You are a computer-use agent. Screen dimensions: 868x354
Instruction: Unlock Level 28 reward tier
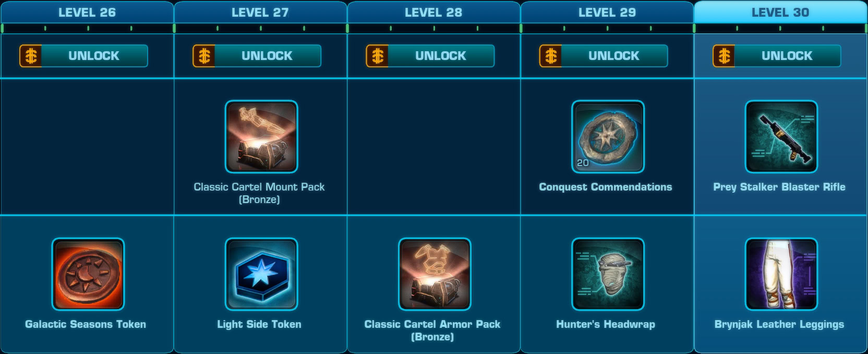[x=430, y=56]
